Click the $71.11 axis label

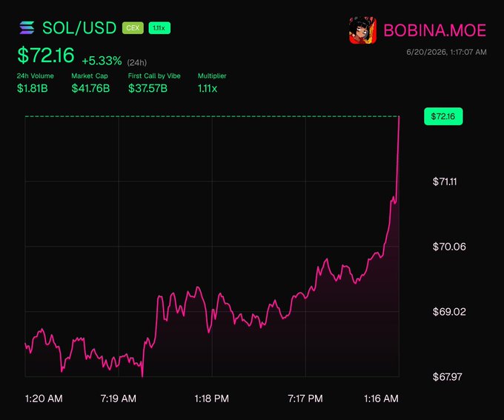pos(445,181)
